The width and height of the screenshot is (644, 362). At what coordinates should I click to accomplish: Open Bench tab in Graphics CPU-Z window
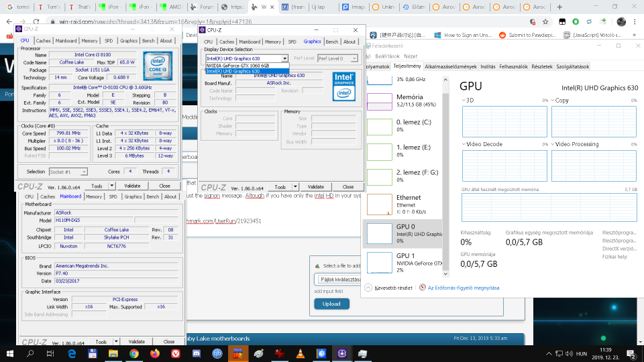(x=332, y=42)
